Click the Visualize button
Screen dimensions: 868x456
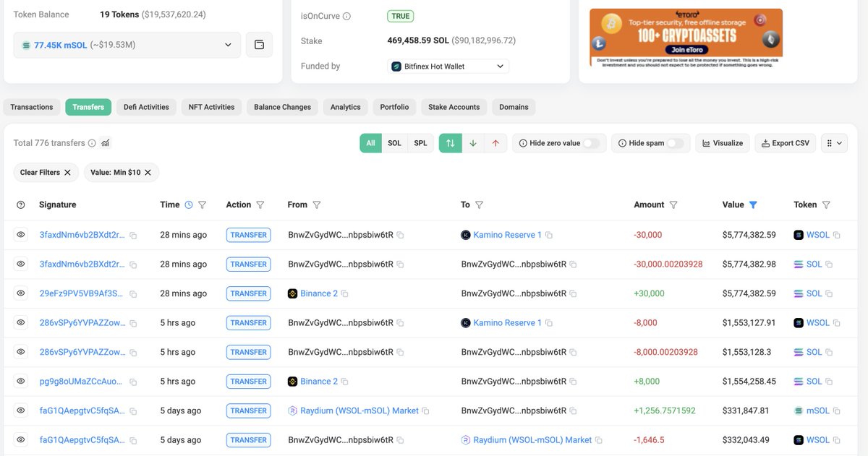pyautogui.click(x=723, y=143)
